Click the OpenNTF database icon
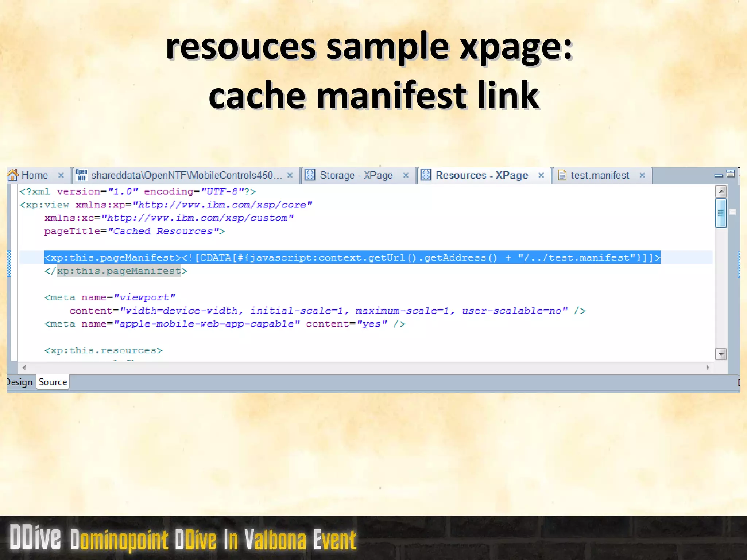The image size is (747, 560). pyautogui.click(x=81, y=175)
